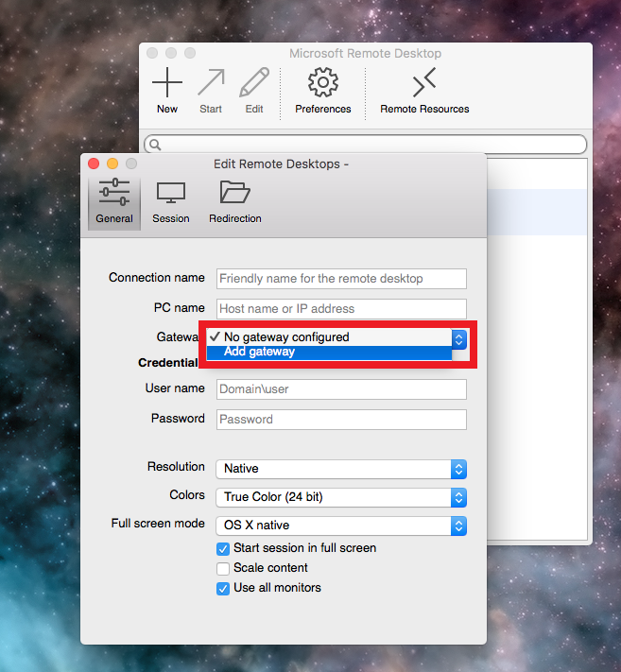
Task: Choose 'Add gateway' from the gateway menu
Action: [x=329, y=352]
